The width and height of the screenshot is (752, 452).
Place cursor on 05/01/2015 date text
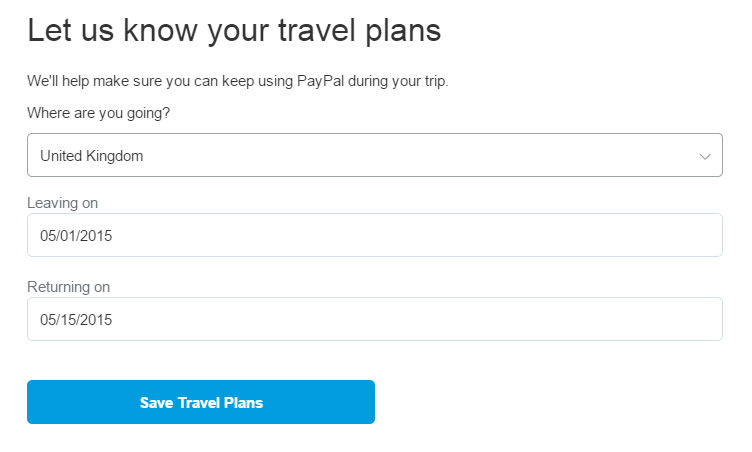[x=76, y=236]
